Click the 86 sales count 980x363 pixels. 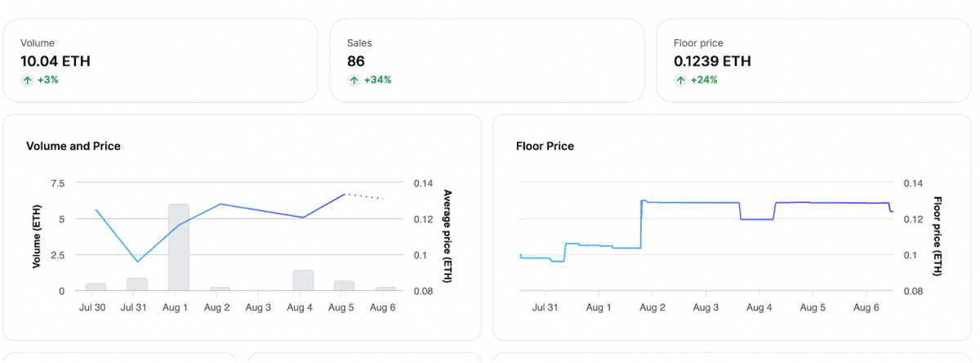pos(356,61)
